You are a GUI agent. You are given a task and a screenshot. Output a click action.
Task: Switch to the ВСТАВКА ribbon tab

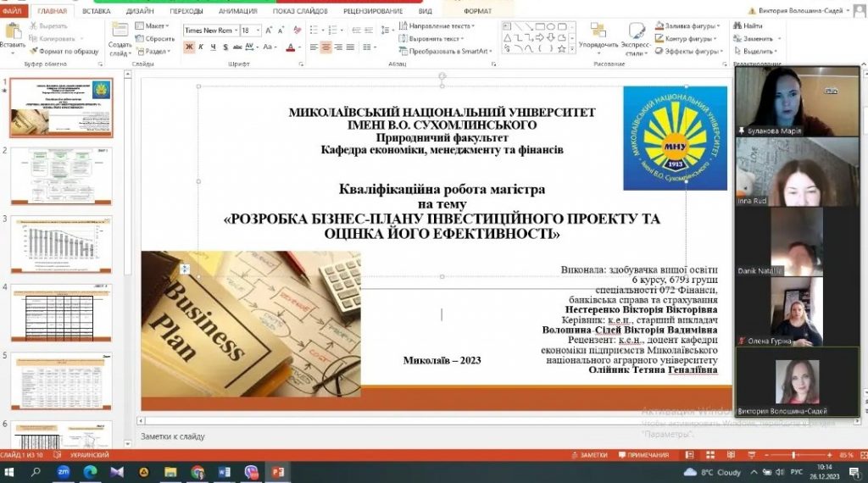pyautogui.click(x=96, y=11)
